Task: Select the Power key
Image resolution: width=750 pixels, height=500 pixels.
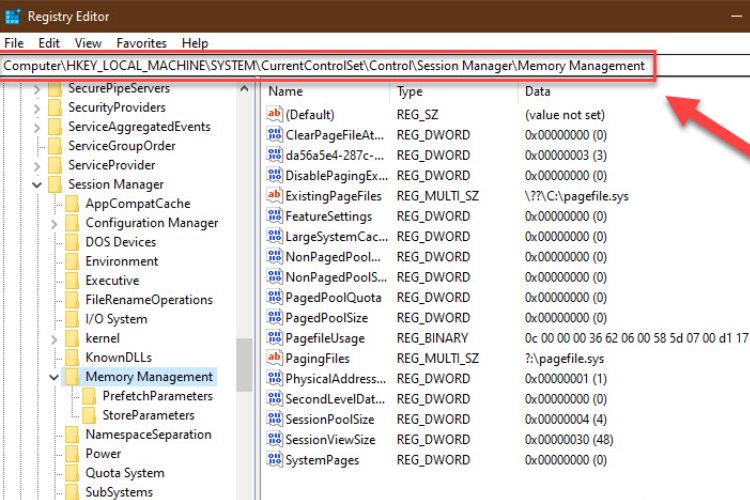Action: [103, 453]
